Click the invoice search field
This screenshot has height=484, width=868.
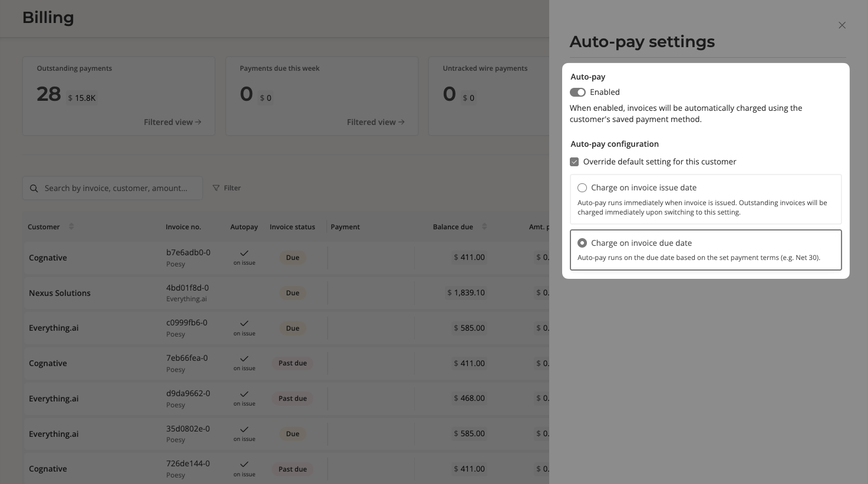(x=113, y=188)
